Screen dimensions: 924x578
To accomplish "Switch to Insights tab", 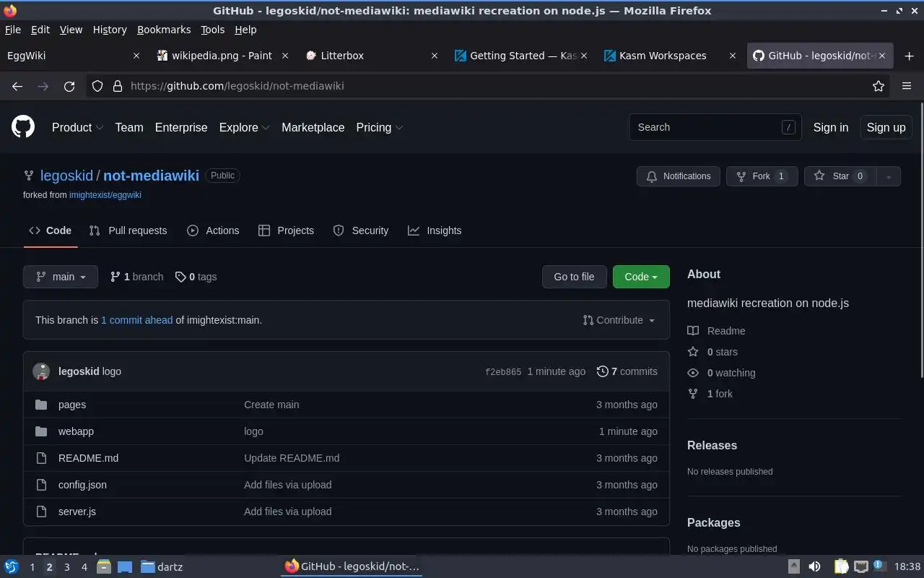I will [435, 230].
